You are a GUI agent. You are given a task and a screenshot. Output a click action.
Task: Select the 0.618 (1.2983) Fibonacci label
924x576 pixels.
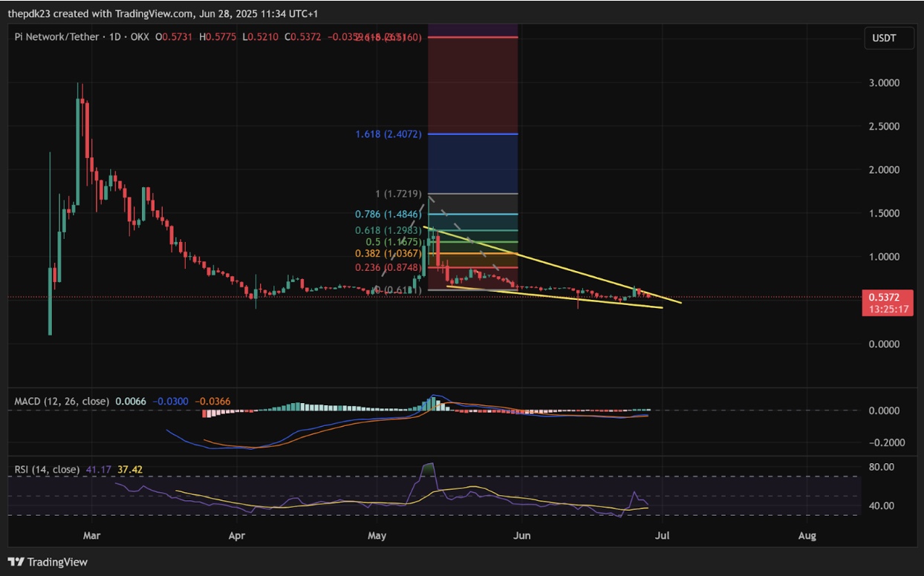point(388,231)
